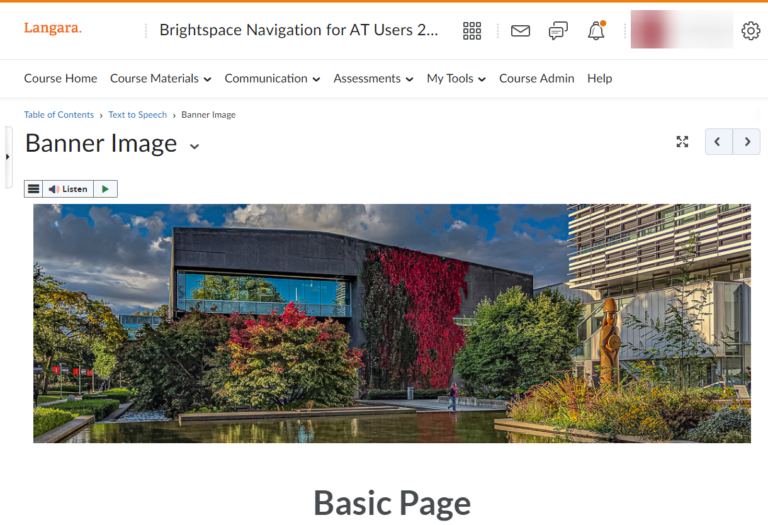768x525 pixels.
Task: Go to the previous content page arrow
Action: (x=719, y=142)
